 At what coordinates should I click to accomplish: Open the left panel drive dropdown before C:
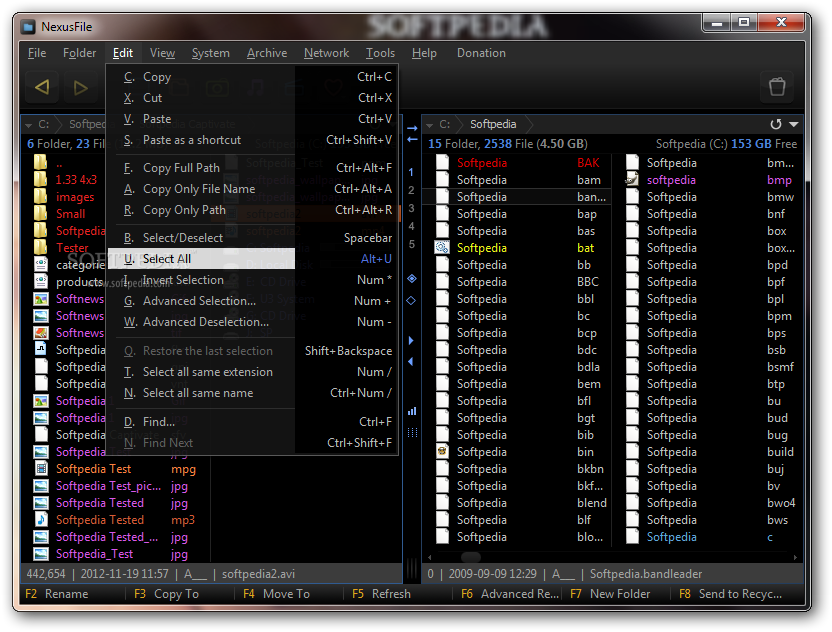pyautogui.click(x=28, y=125)
